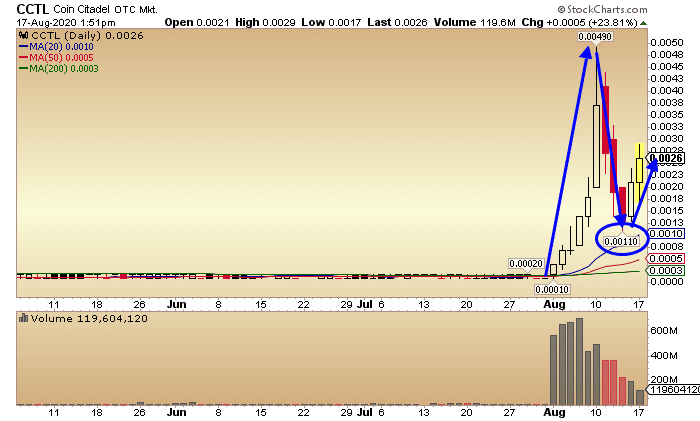Click the 0.0035 price axis label

point(667,115)
